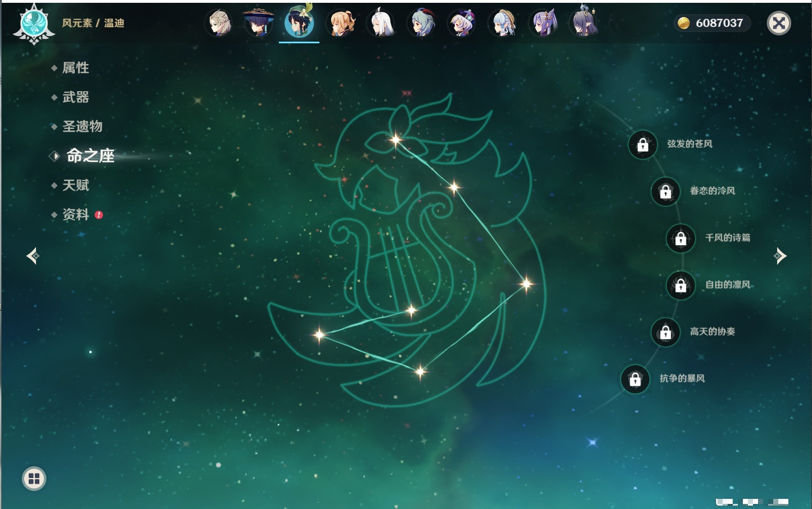The width and height of the screenshot is (812, 509).
Task: Switch to the Wanderer avatar with hat
Action: point(259,24)
